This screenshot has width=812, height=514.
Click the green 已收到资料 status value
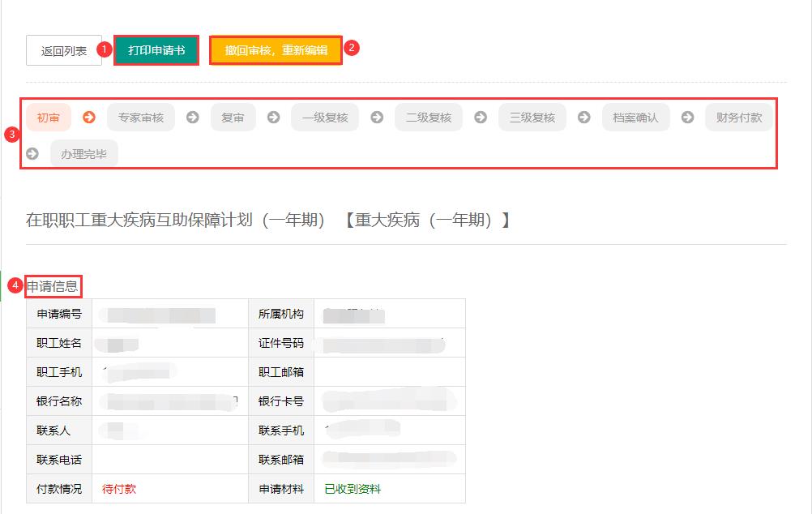(353, 489)
